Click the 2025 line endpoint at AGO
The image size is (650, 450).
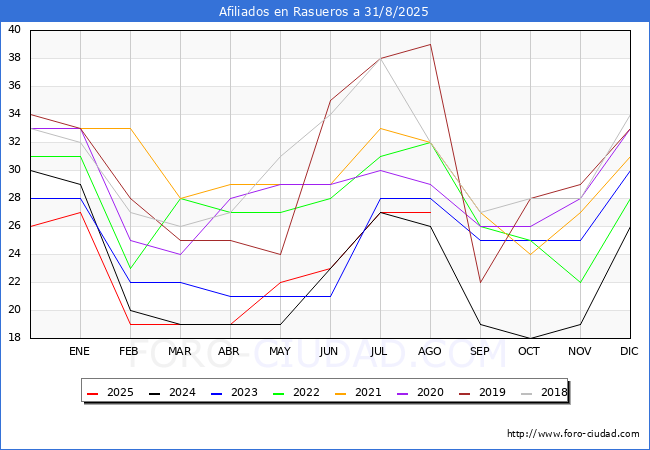click(431, 213)
